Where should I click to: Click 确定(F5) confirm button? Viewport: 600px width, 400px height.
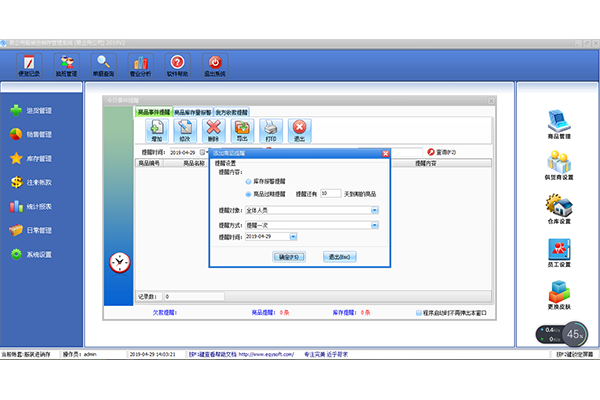tap(289, 257)
